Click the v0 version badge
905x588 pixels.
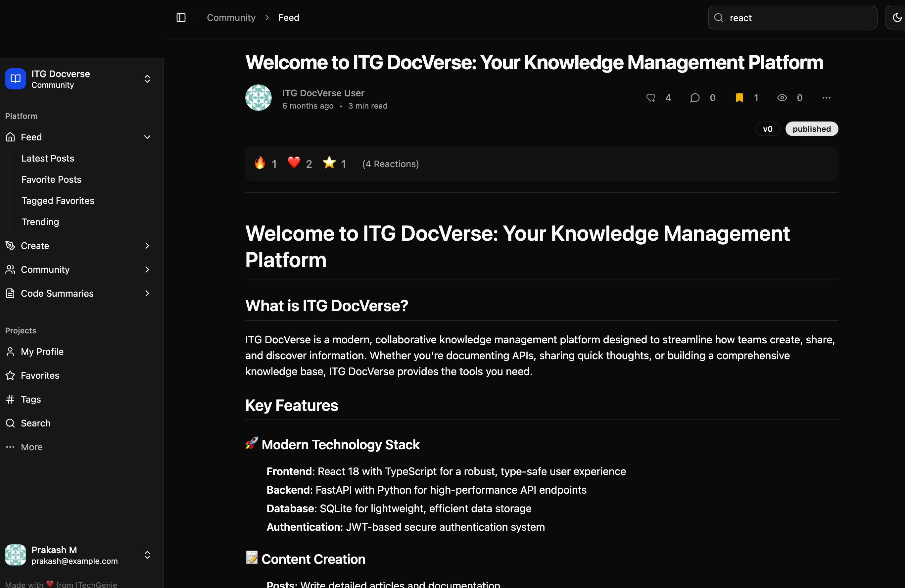click(767, 129)
